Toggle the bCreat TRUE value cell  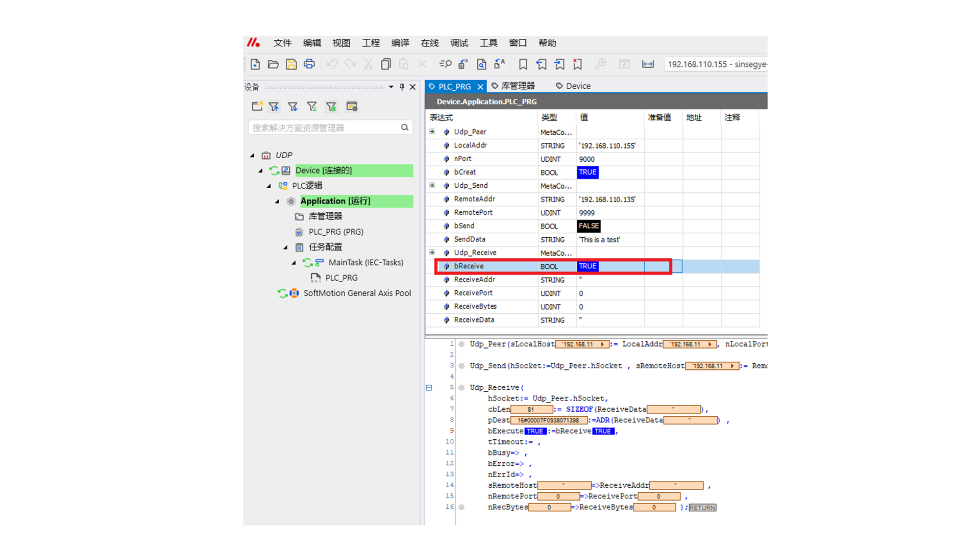[x=587, y=172]
